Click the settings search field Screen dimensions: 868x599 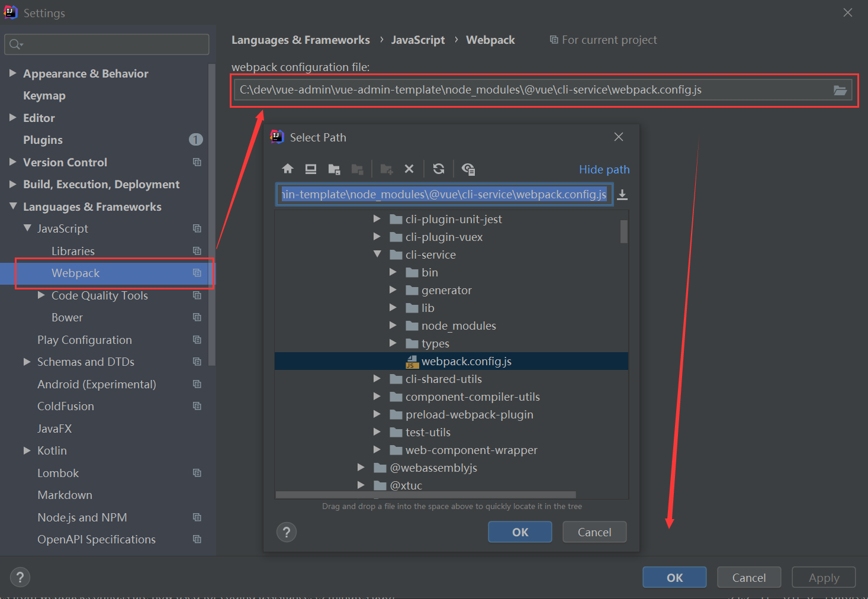pyautogui.click(x=107, y=44)
